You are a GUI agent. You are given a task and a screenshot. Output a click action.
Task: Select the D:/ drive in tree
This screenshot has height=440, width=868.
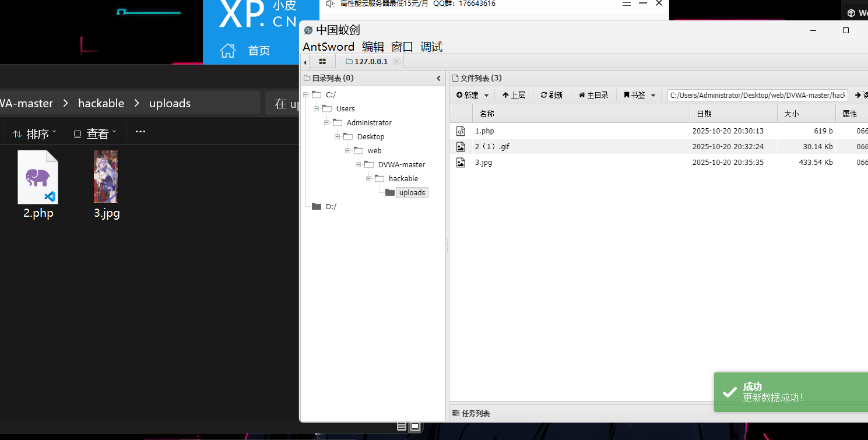(331, 206)
